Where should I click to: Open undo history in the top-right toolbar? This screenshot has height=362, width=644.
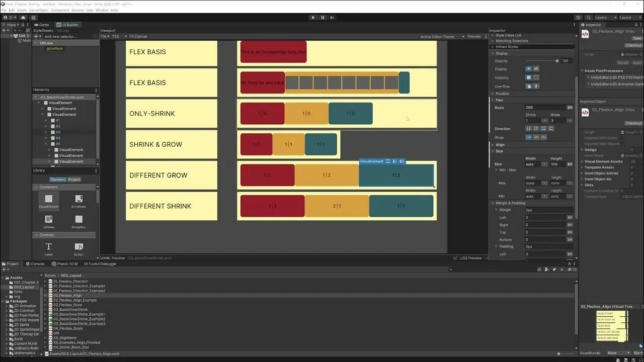[579, 18]
